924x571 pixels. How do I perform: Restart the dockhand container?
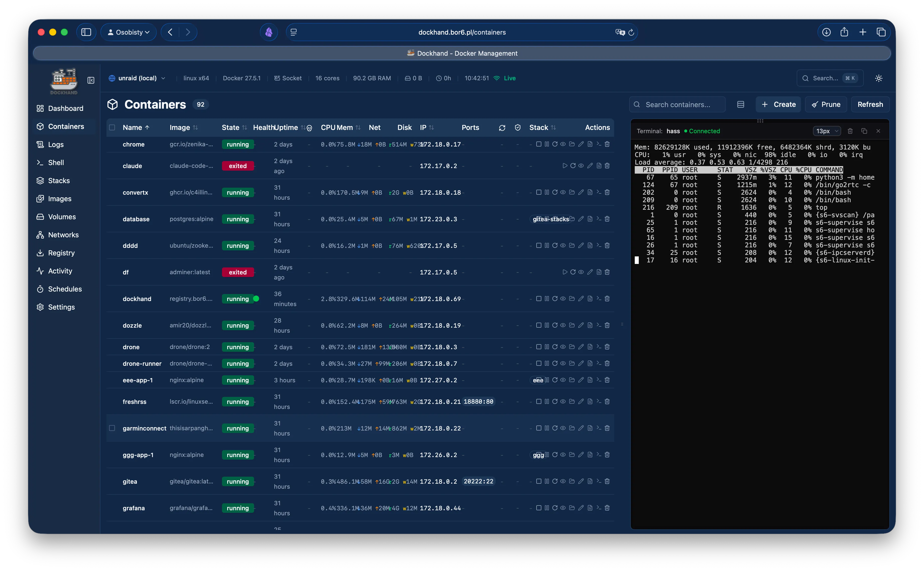555,298
